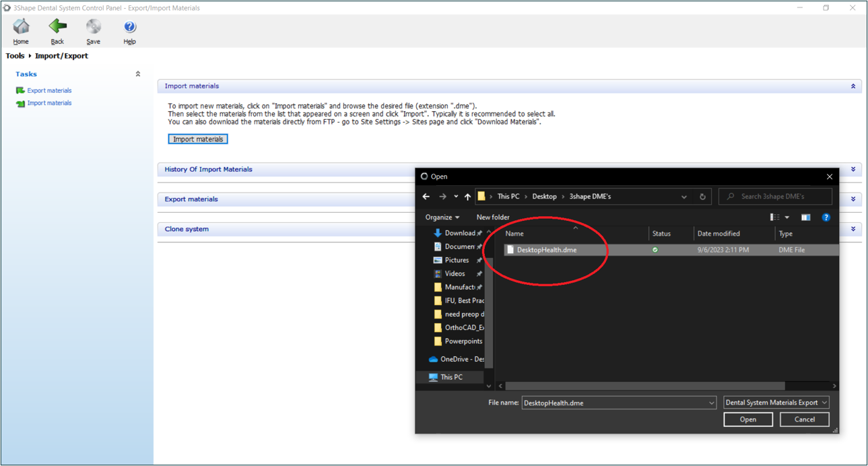The height and width of the screenshot is (466, 868).
Task: Open Downloads in the navigation pane
Action: click(x=458, y=233)
